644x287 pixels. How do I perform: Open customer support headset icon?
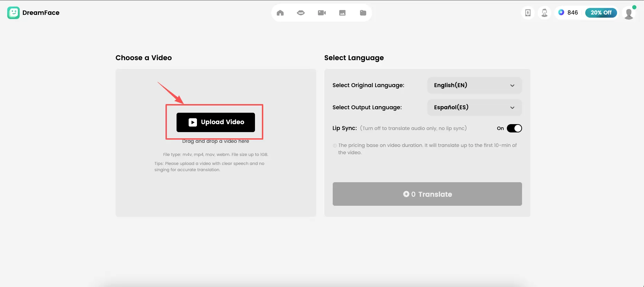544,13
